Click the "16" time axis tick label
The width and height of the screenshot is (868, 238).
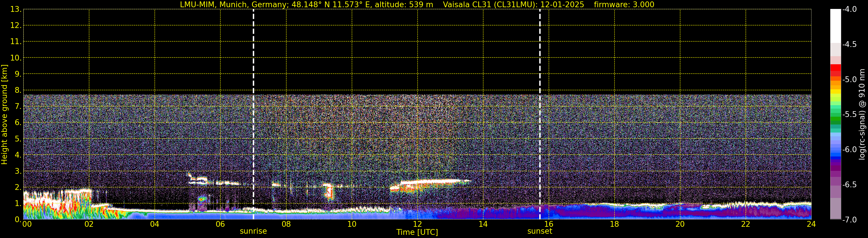(x=548, y=224)
